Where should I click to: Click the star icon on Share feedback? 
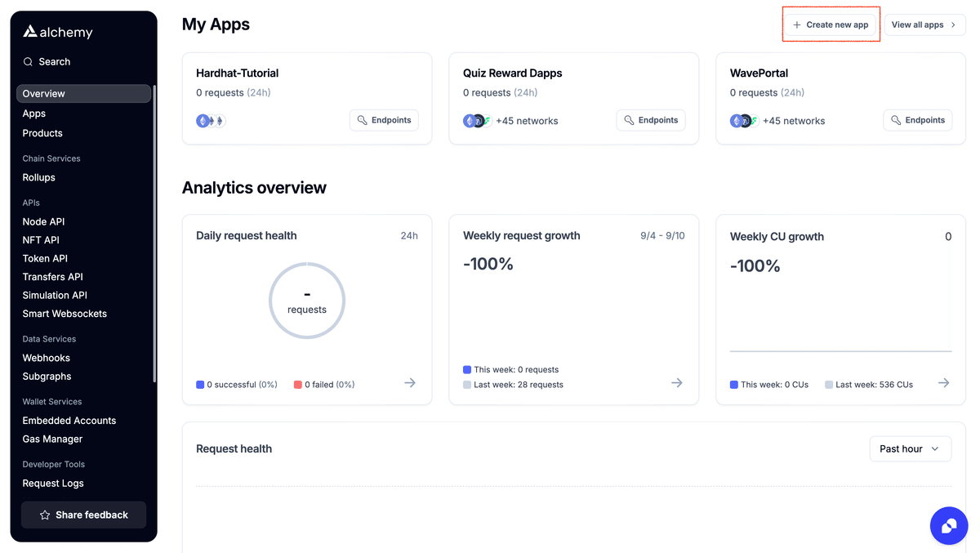(45, 515)
